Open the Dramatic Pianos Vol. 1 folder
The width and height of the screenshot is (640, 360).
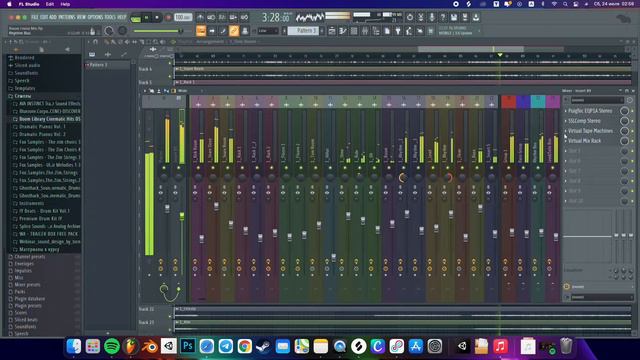(x=42, y=127)
